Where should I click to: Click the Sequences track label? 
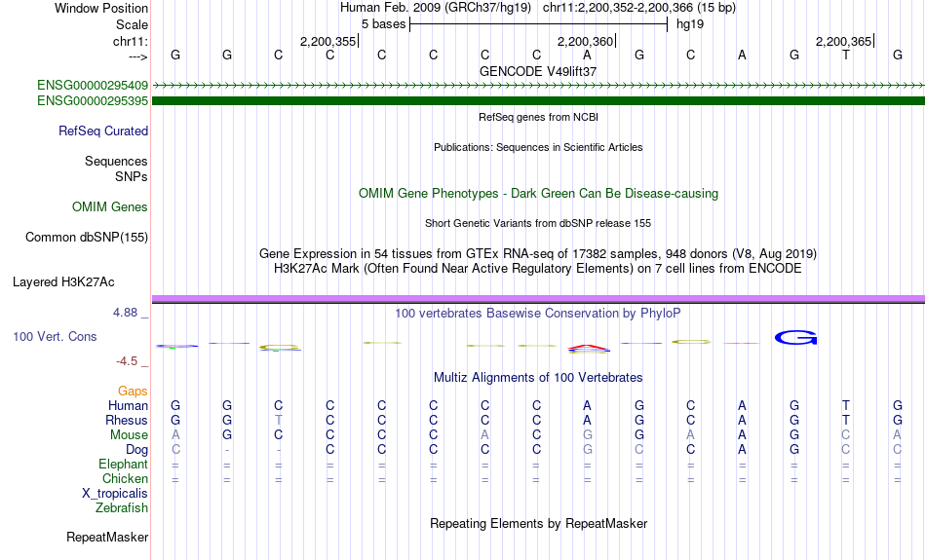click(116, 161)
